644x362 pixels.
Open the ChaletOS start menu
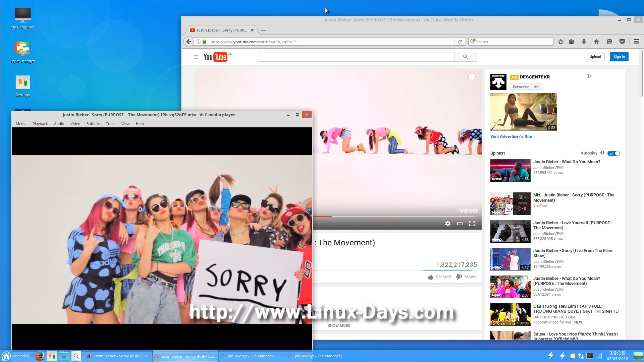(16, 356)
